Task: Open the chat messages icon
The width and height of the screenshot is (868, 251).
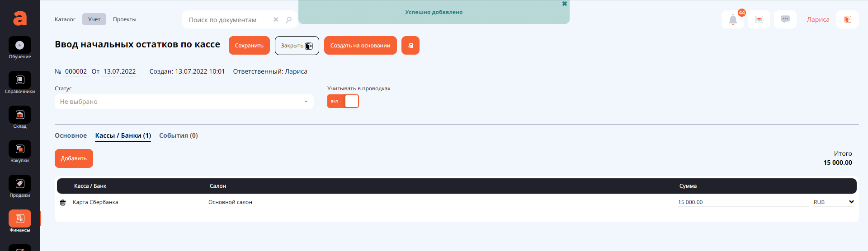Action: click(x=785, y=19)
